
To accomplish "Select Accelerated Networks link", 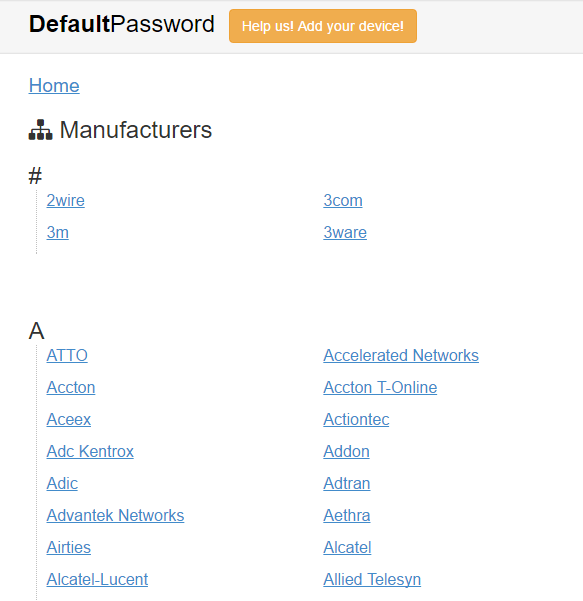I will 401,355.
